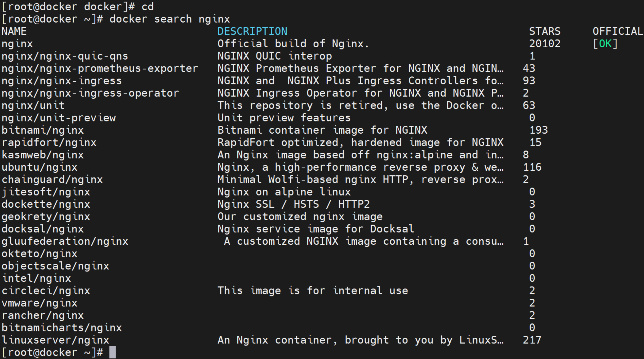Click the OFFICIAL column header
The width and height of the screenshot is (644, 359).
(x=618, y=31)
